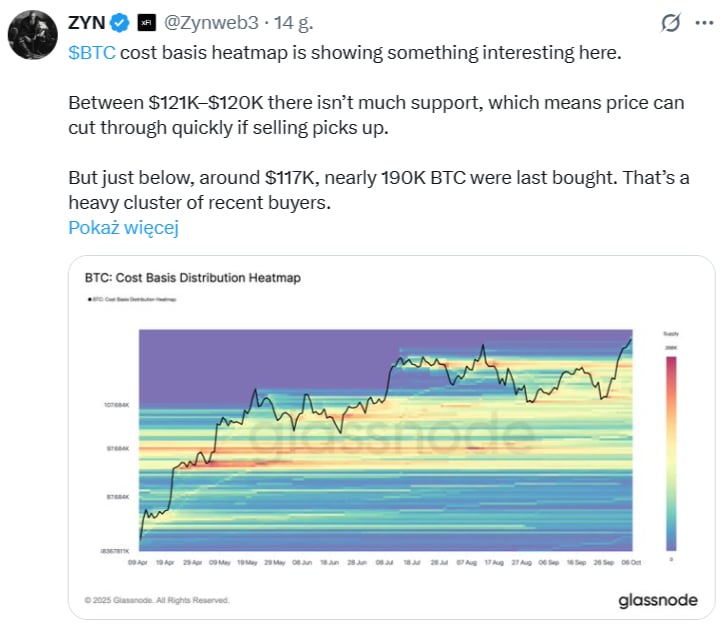
Task: Click the ZYN display name
Action: pos(87,22)
